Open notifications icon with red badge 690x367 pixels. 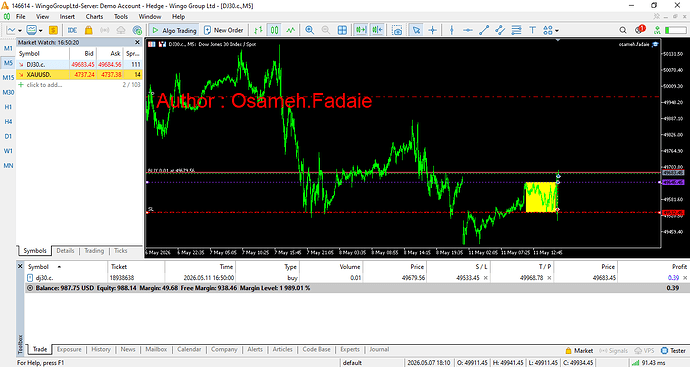coord(640,29)
